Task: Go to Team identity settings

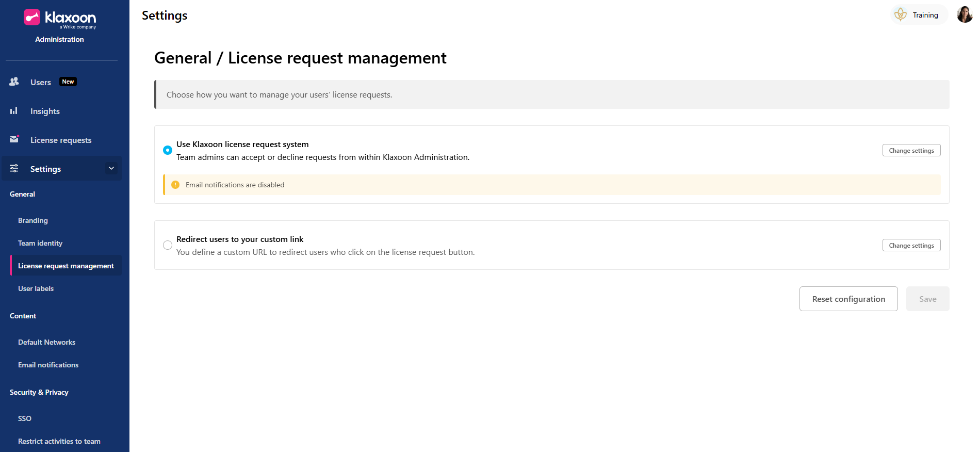Action: pyautogui.click(x=40, y=243)
